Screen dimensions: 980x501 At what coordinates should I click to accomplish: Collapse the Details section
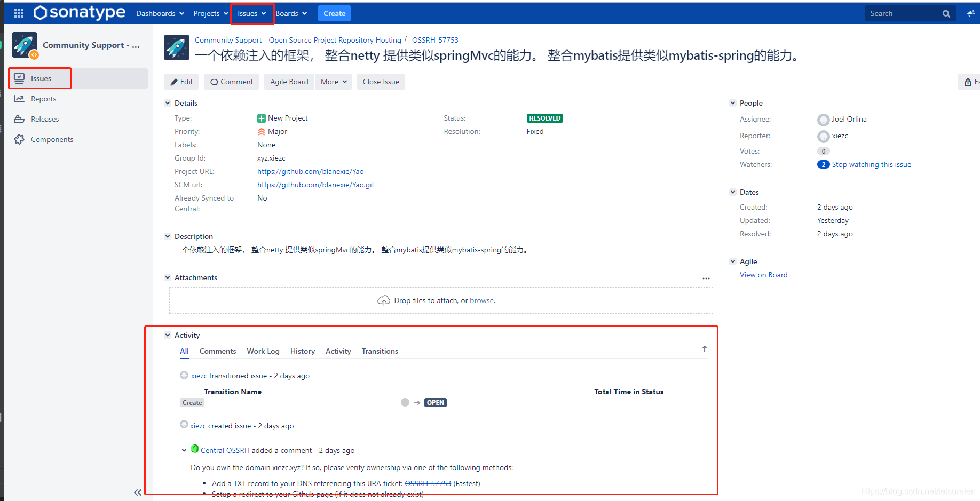pyautogui.click(x=168, y=103)
